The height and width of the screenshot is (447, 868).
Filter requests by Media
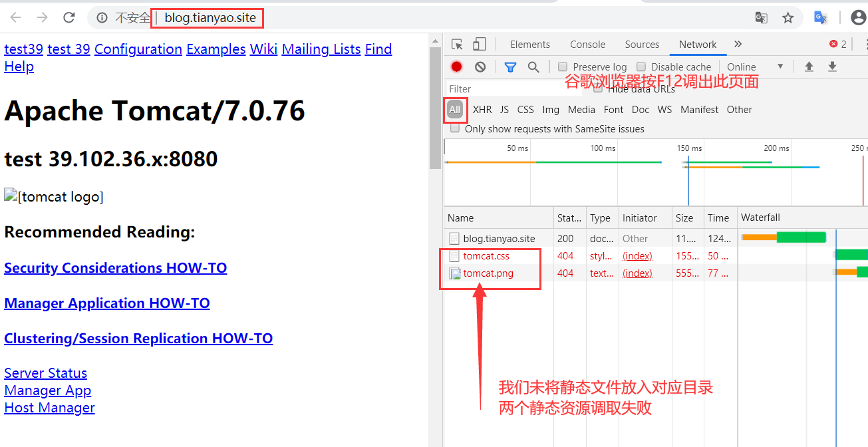click(x=581, y=110)
